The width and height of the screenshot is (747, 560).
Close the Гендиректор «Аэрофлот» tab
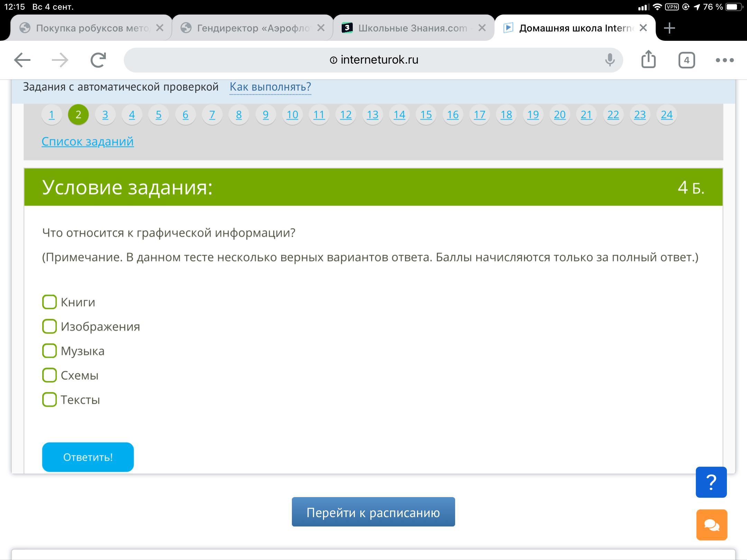[x=321, y=28]
